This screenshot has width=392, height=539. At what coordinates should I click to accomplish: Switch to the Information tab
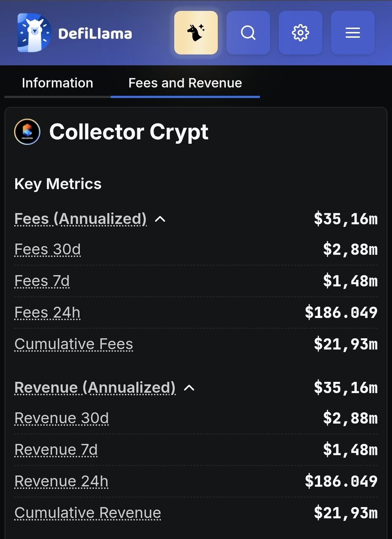coord(57,83)
